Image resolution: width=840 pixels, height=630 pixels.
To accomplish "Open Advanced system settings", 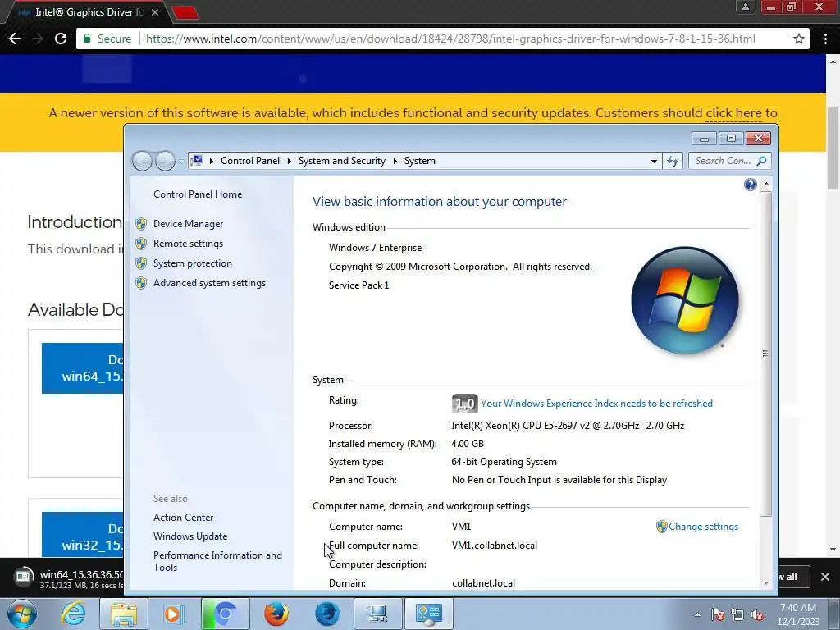I will point(209,283).
